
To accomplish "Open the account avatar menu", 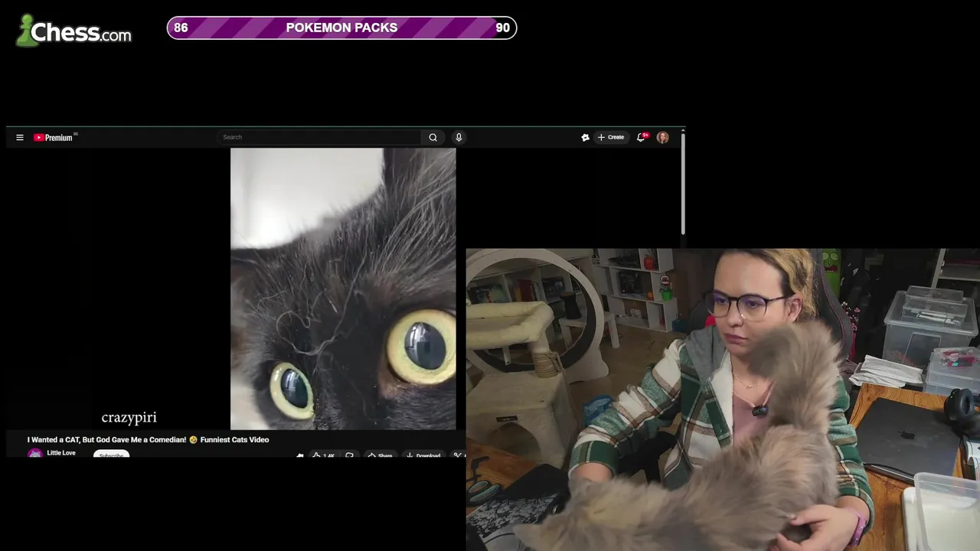I will coord(663,137).
